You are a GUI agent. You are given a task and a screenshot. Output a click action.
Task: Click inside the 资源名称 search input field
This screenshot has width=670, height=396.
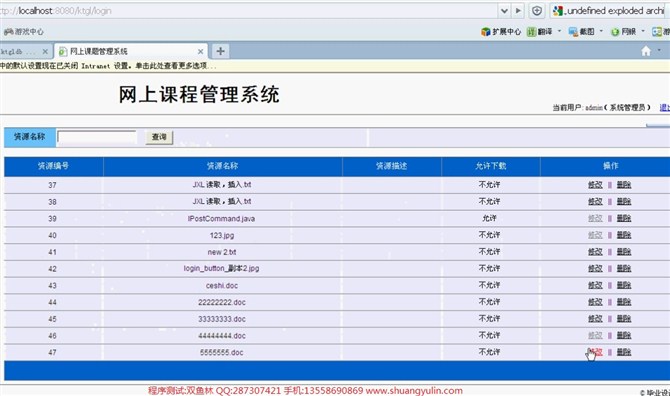[x=97, y=137]
